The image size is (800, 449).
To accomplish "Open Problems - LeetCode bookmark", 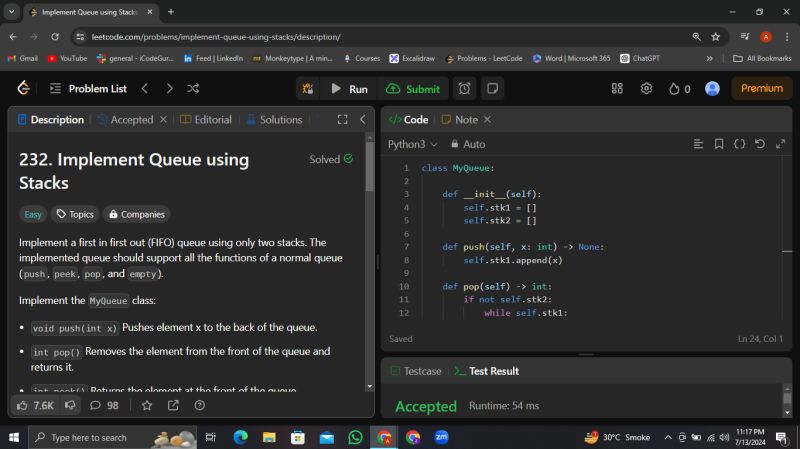I will click(484, 59).
